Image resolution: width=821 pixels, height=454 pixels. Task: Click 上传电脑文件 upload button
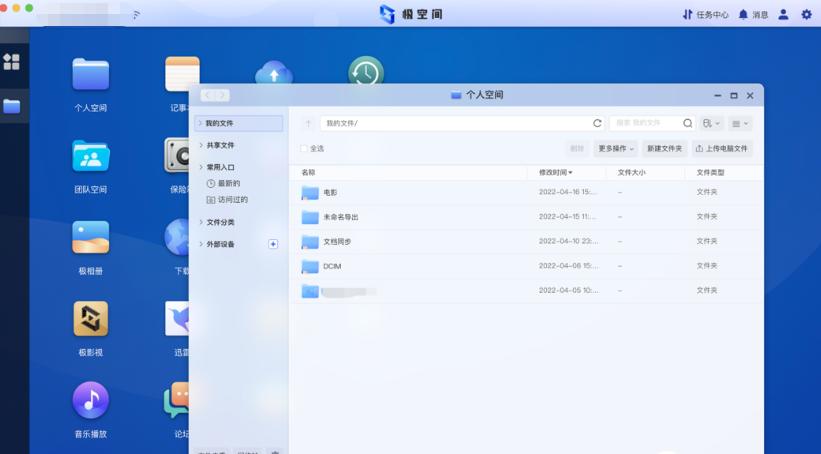tap(722, 149)
